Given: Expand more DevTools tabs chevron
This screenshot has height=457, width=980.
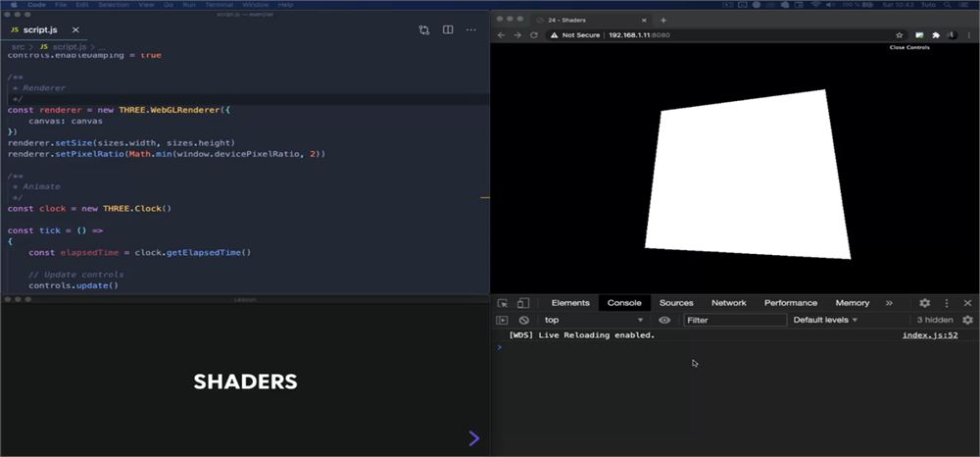Looking at the screenshot, I should (889, 303).
